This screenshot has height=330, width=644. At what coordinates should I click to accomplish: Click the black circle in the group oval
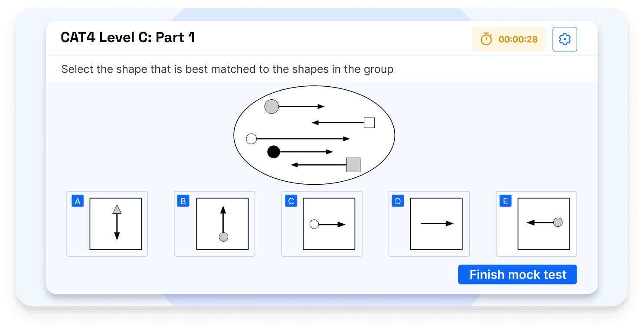[274, 152]
